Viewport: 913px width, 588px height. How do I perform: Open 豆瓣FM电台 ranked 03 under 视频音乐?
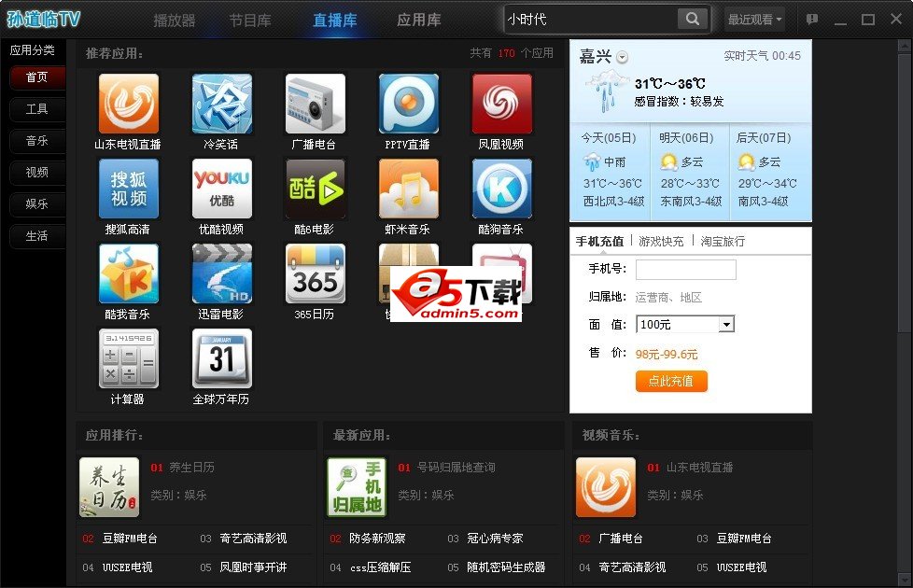click(x=744, y=539)
